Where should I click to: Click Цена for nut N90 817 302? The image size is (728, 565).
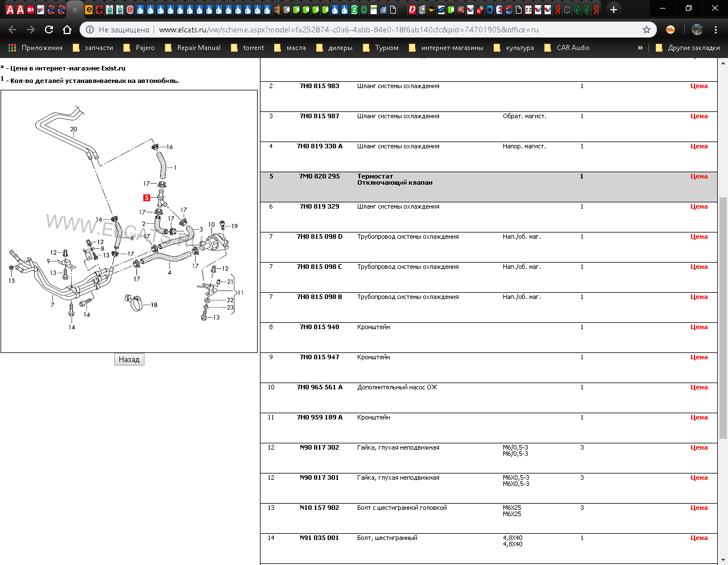tap(699, 447)
